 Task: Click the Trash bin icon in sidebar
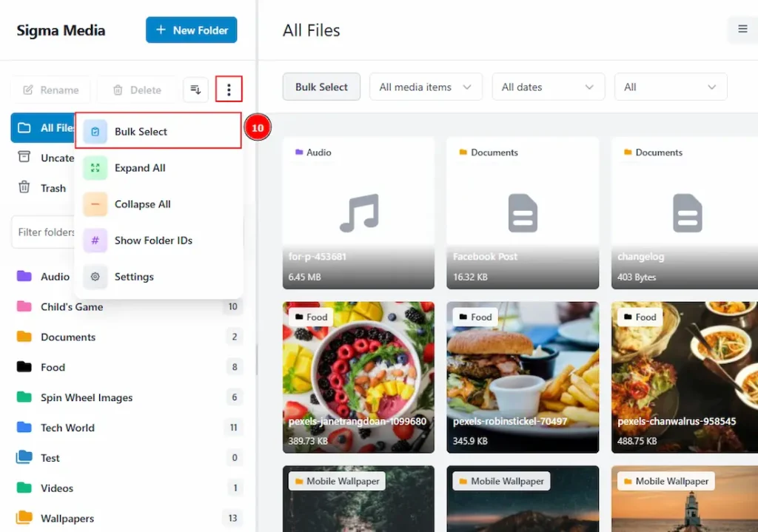click(x=24, y=188)
